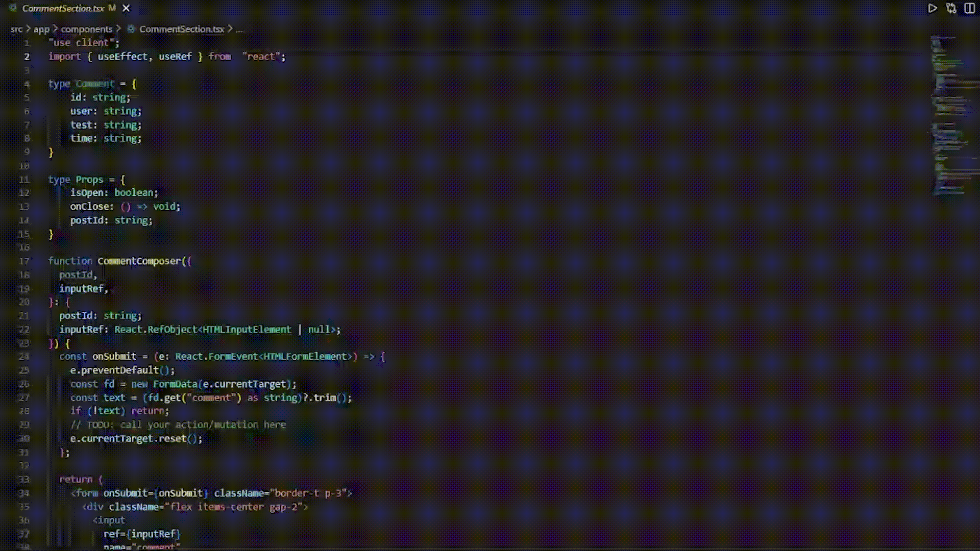
Task: Click line number 24 beside onSubmit
Action: 24,357
